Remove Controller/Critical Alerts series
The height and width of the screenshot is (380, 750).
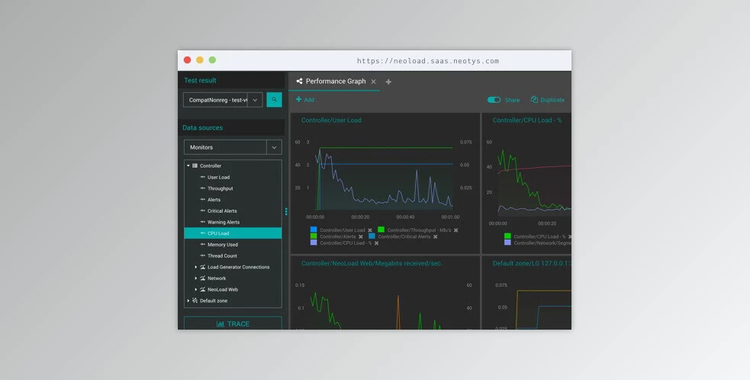435,236
